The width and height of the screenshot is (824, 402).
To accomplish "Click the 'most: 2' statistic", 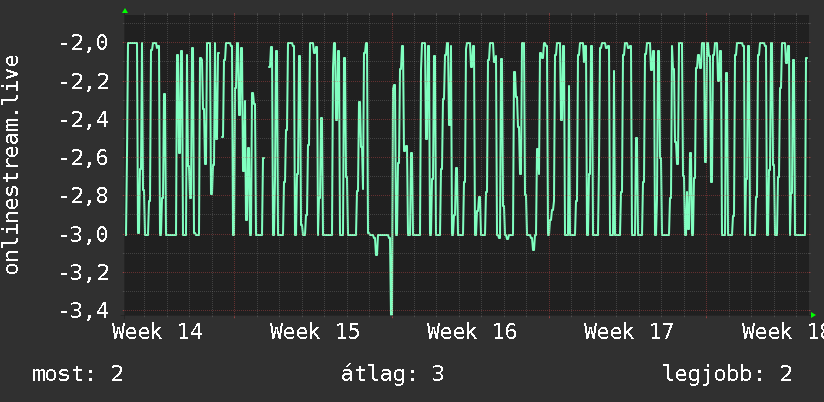I will [78, 374].
